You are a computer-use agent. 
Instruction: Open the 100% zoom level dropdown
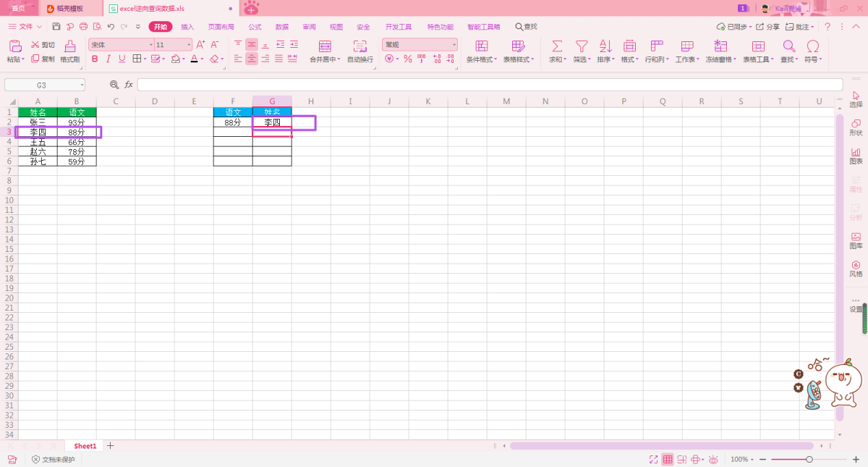[x=742, y=459]
